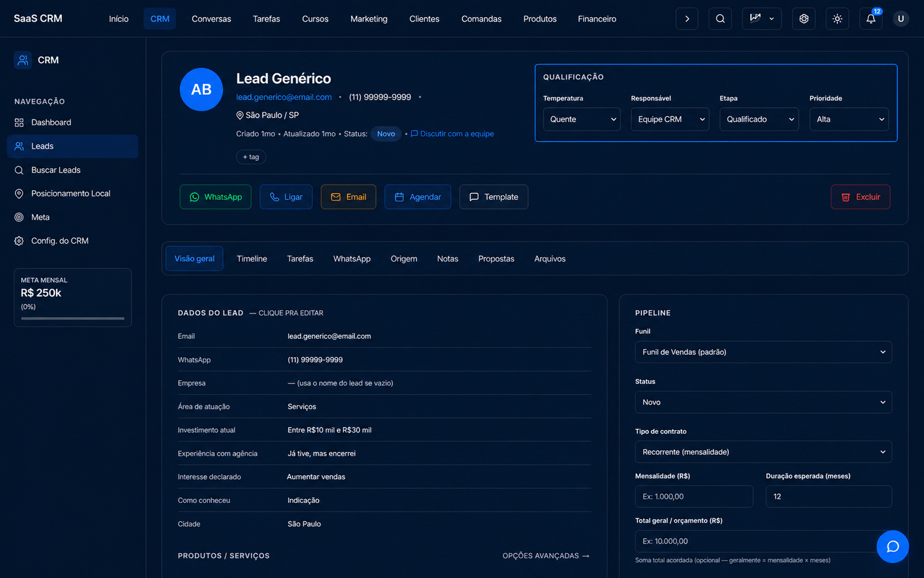924x578 pixels.
Task: Open Clientes in the top navigation
Action: point(424,18)
